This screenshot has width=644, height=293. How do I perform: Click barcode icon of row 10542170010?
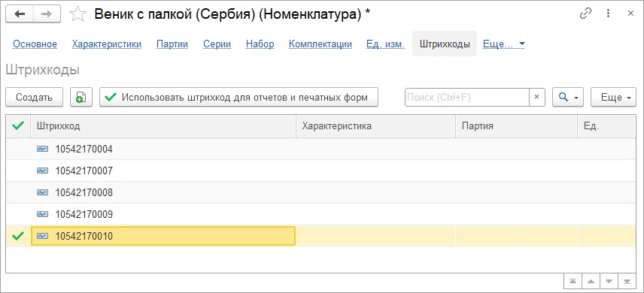pyautogui.click(x=42, y=236)
